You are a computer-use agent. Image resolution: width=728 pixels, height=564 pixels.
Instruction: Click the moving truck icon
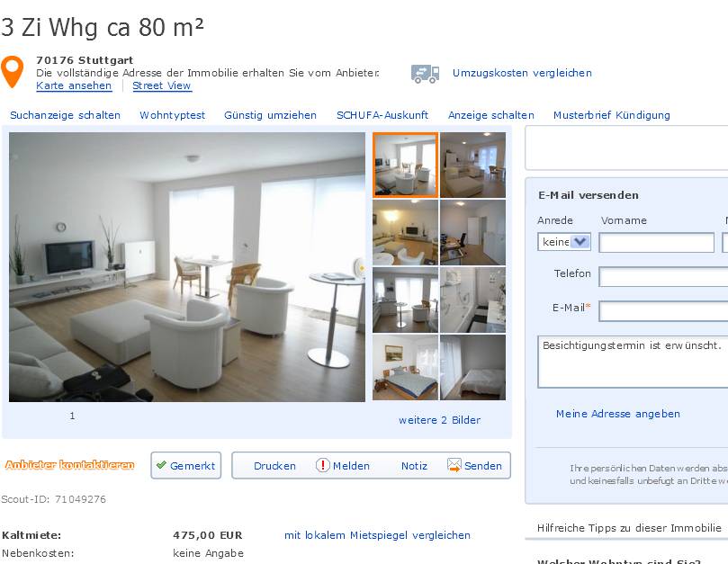pyautogui.click(x=425, y=74)
